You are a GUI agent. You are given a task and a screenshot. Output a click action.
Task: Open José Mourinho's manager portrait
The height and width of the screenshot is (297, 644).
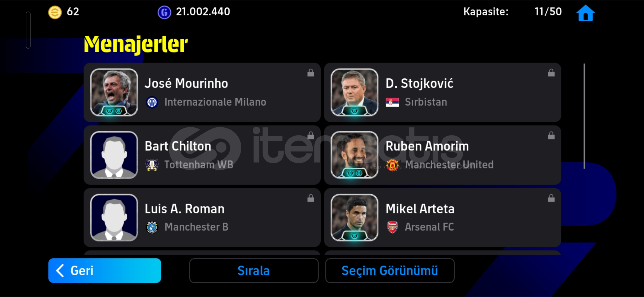(114, 92)
